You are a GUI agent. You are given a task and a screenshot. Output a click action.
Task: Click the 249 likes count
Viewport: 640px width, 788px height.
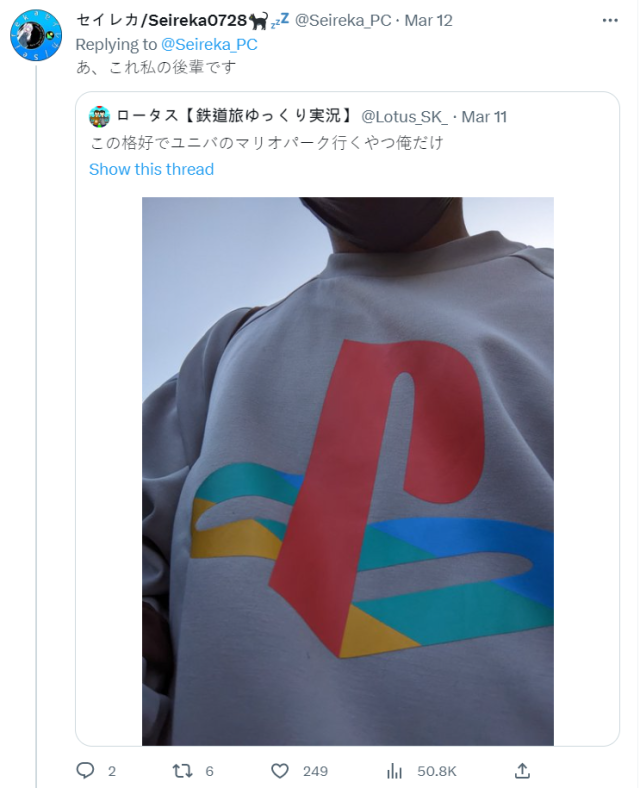[315, 771]
